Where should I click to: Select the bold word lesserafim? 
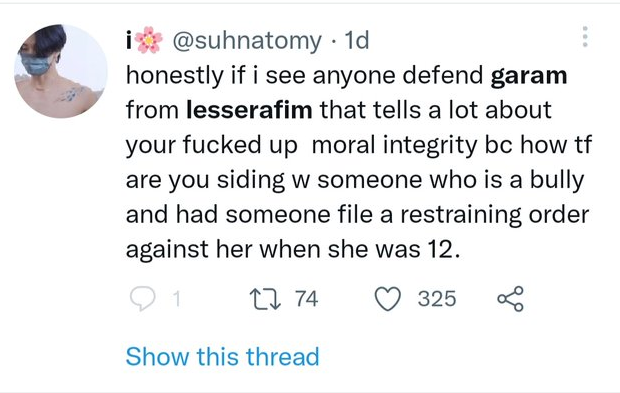(x=249, y=110)
